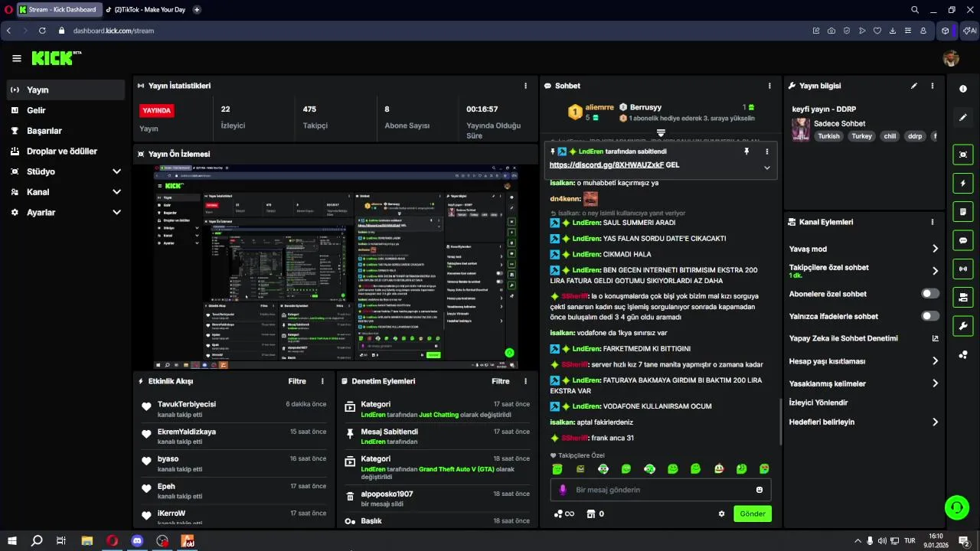Switch to TikTok - Make Your Day tab
This screenshot has width=980, height=551.
point(145,10)
